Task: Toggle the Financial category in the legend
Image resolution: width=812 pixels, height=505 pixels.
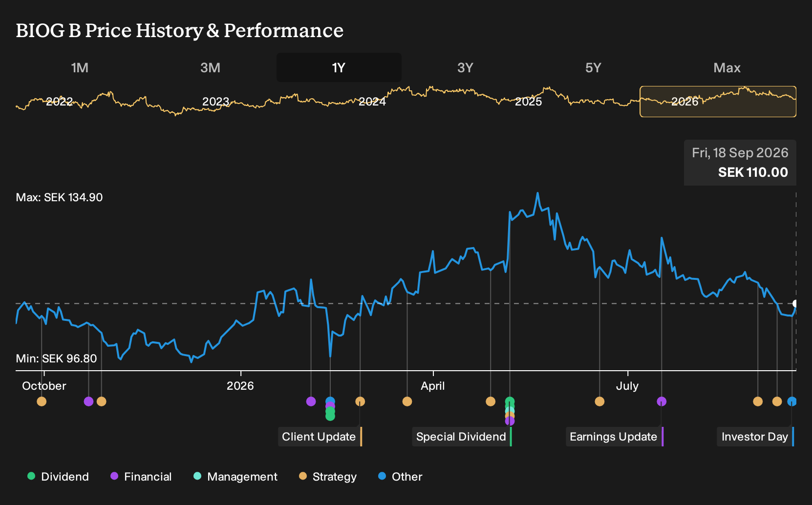Action: pos(141,477)
